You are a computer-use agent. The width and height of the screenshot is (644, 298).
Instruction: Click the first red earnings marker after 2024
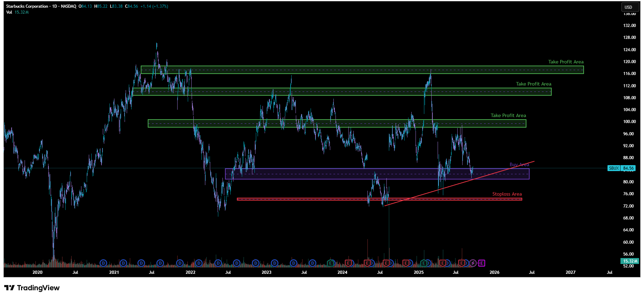348,263
